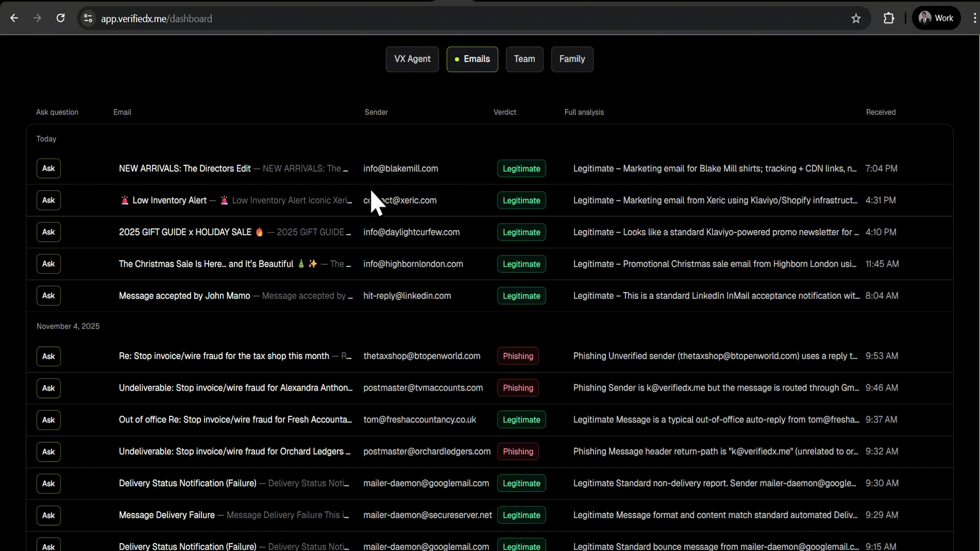The height and width of the screenshot is (551, 980).
Task: Navigate forward in browser history
Action: tap(37, 18)
